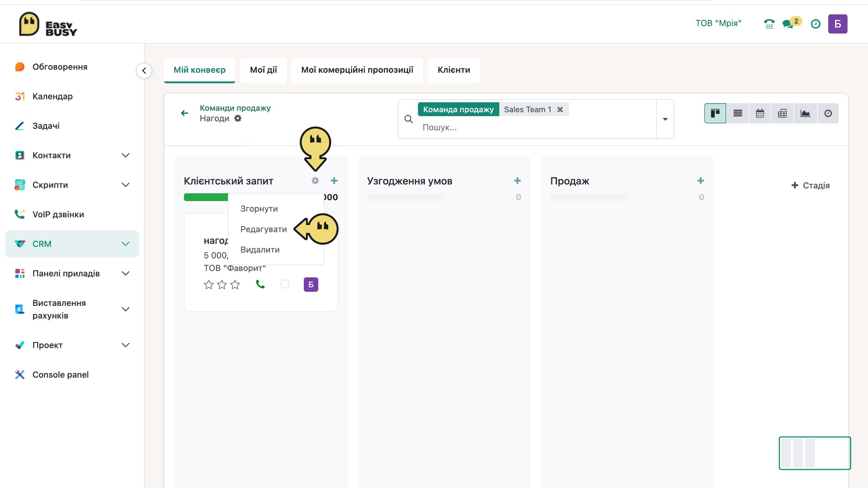Choose Видалити from column menu
The width and height of the screenshot is (868, 488).
tap(260, 250)
